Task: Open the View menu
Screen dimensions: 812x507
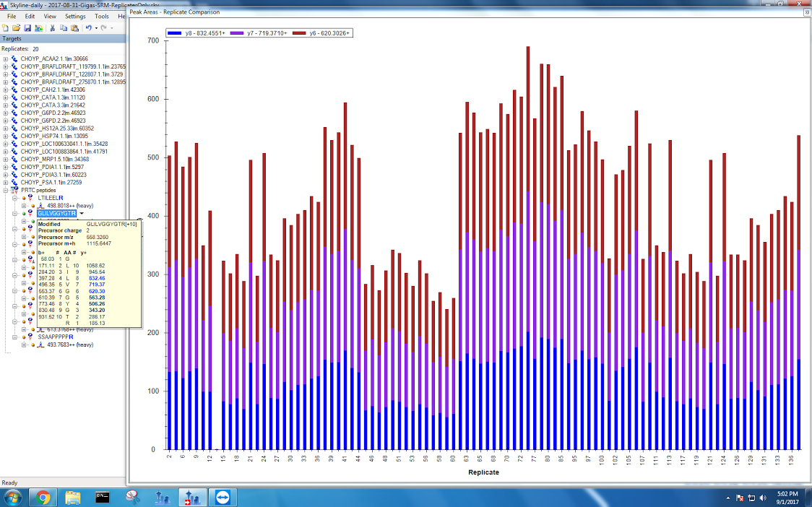Action: (50, 16)
